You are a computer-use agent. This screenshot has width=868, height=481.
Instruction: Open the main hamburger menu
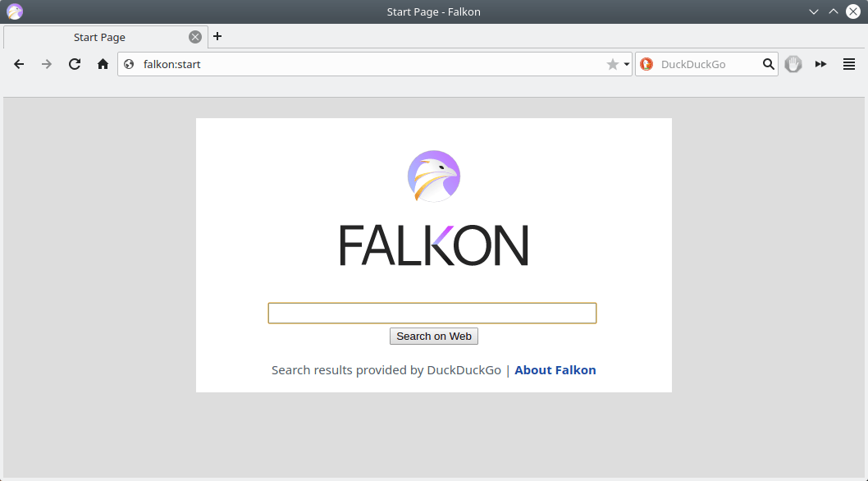click(849, 64)
